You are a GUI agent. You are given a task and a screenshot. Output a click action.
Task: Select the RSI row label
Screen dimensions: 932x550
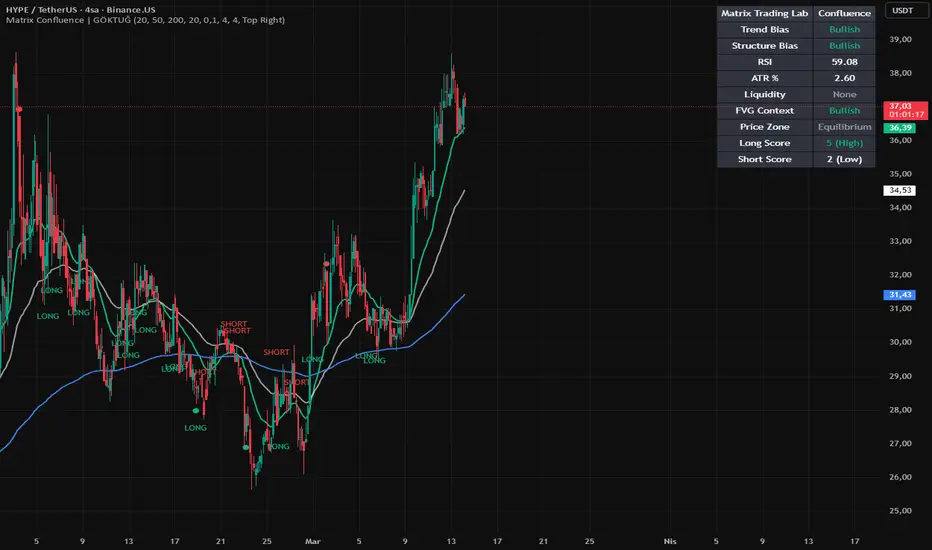pos(764,62)
